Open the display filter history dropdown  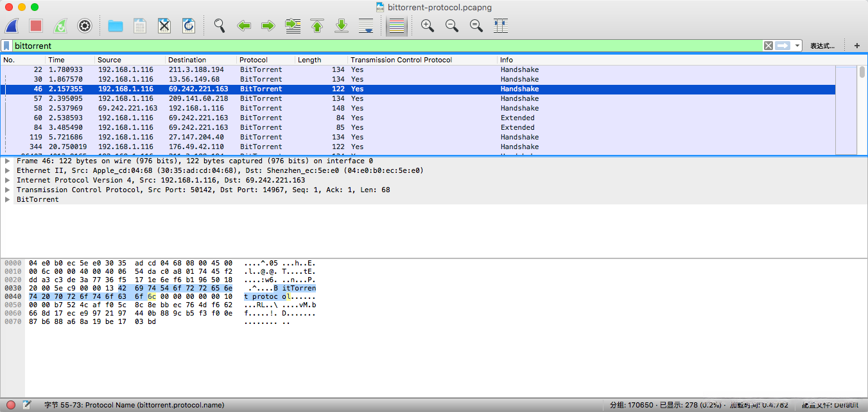point(797,46)
